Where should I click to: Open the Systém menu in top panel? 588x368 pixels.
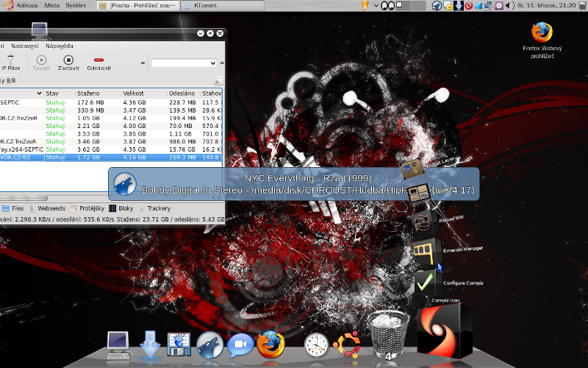click(x=75, y=5)
